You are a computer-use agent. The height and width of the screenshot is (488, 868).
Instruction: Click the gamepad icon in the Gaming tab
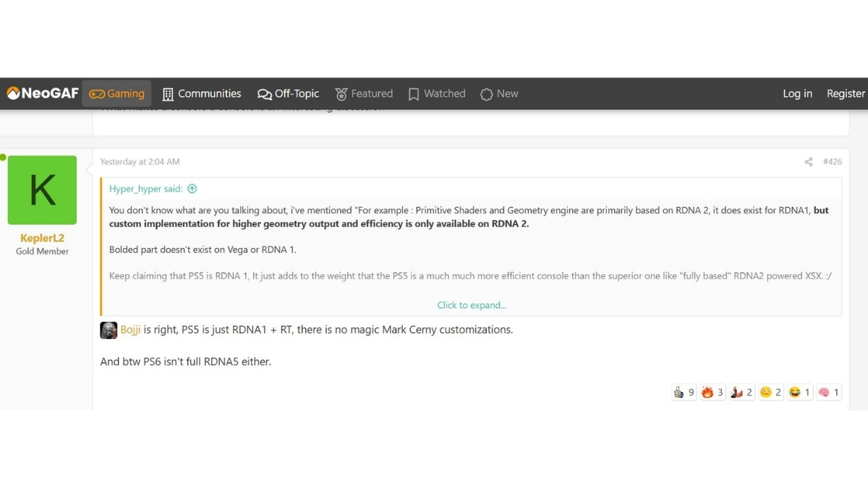click(x=96, y=94)
